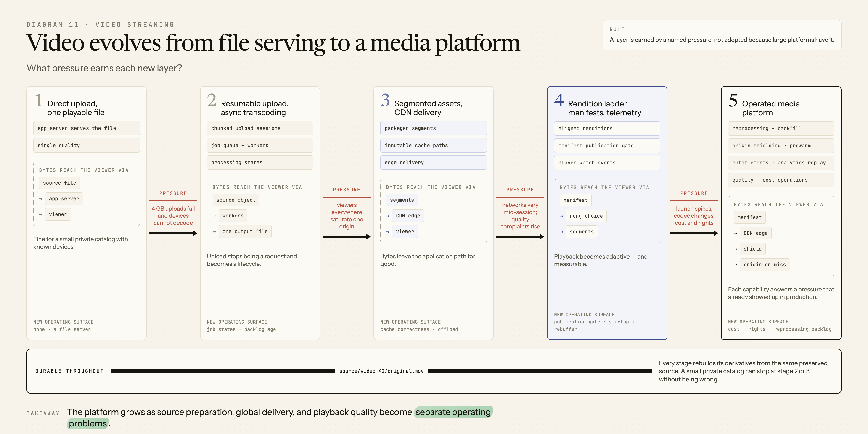Click 'cost · rights · reprocessing backlog' text
This screenshot has width=868, height=434.
click(779, 329)
